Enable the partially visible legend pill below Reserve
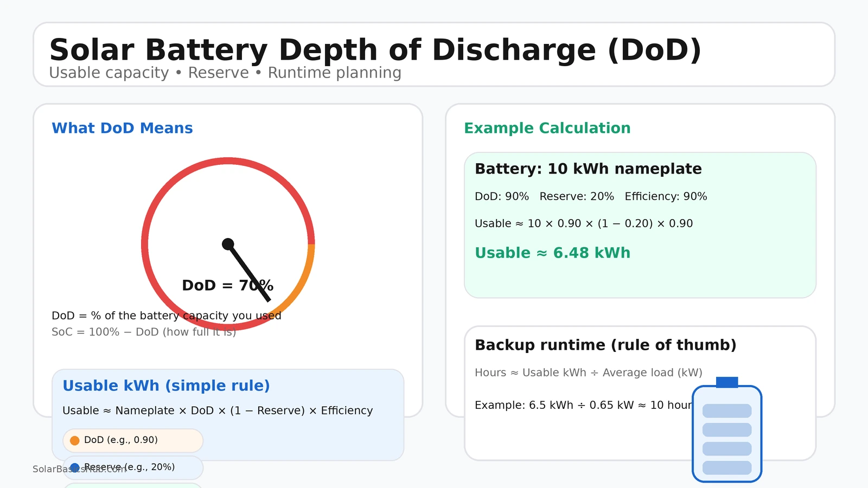The image size is (868, 488). pyautogui.click(x=130, y=486)
